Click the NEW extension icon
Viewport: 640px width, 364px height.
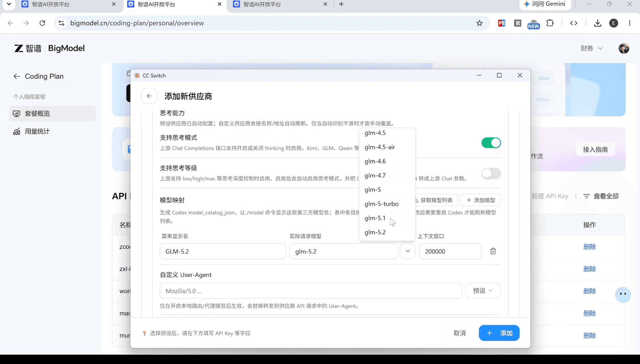click(533, 24)
